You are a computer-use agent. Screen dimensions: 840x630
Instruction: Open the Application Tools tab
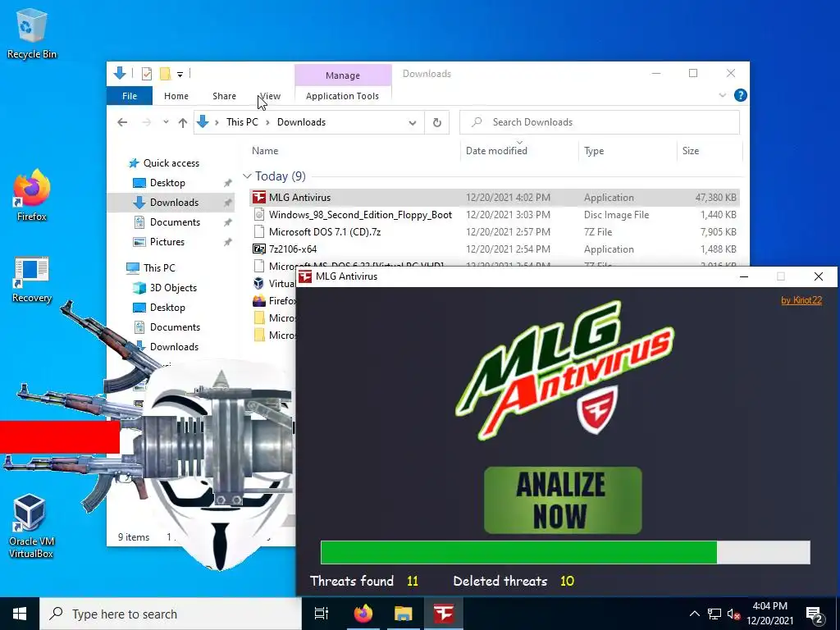[x=342, y=96]
